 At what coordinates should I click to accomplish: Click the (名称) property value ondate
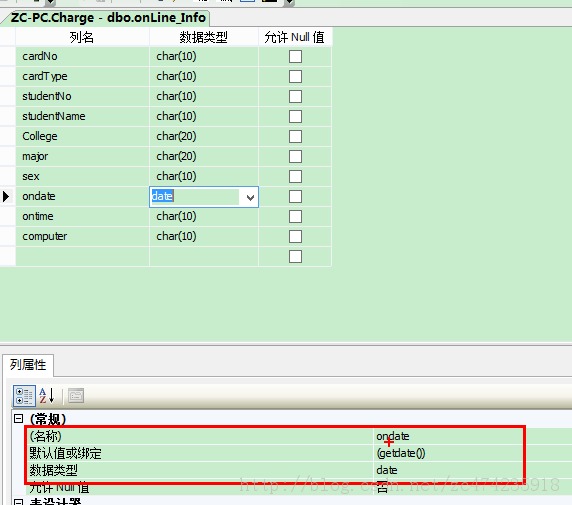point(393,436)
